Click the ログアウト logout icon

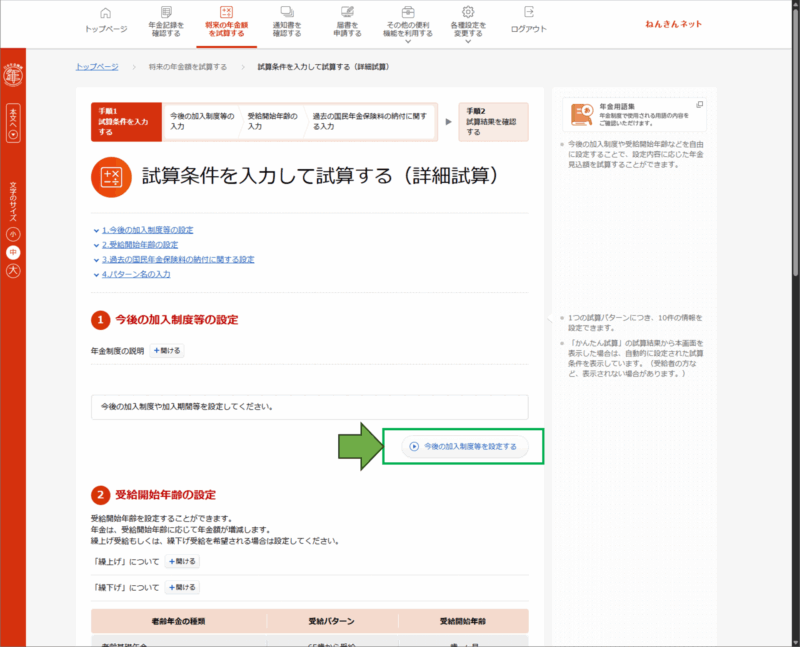coord(528,12)
